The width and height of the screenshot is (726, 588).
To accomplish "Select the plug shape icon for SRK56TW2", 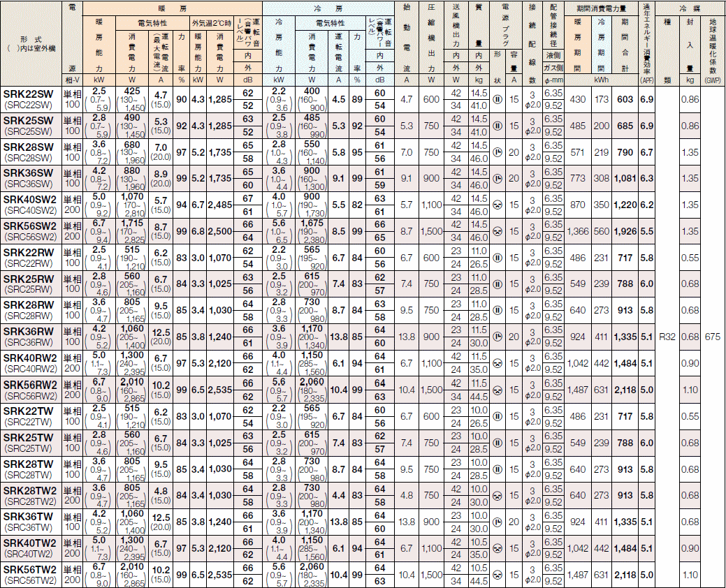I will pyautogui.click(x=498, y=575).
